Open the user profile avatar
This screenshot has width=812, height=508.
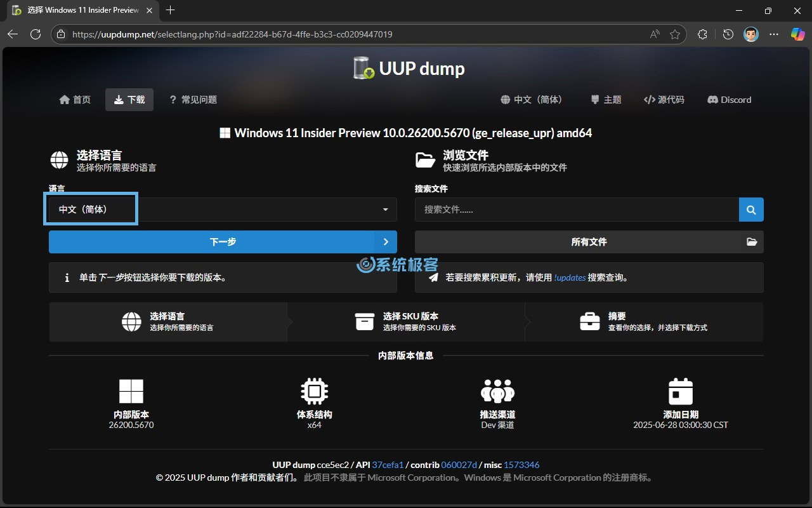pyautogui.click(x=750, y=34)
